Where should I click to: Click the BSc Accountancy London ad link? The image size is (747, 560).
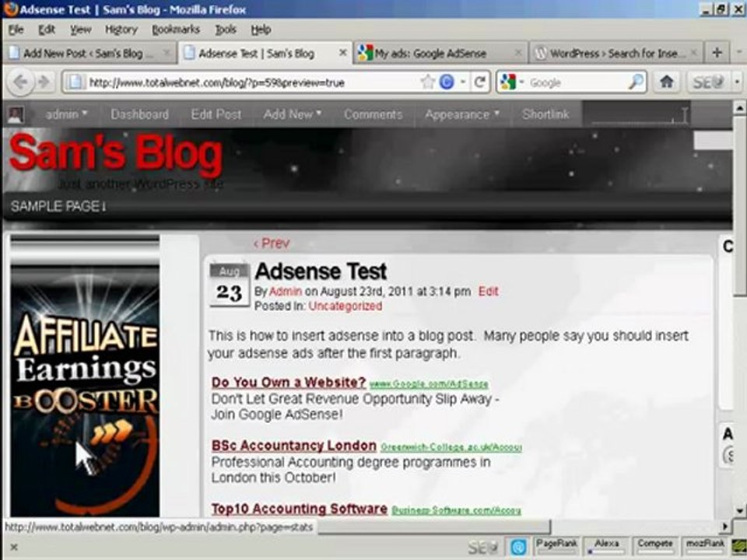coord(294,446)
